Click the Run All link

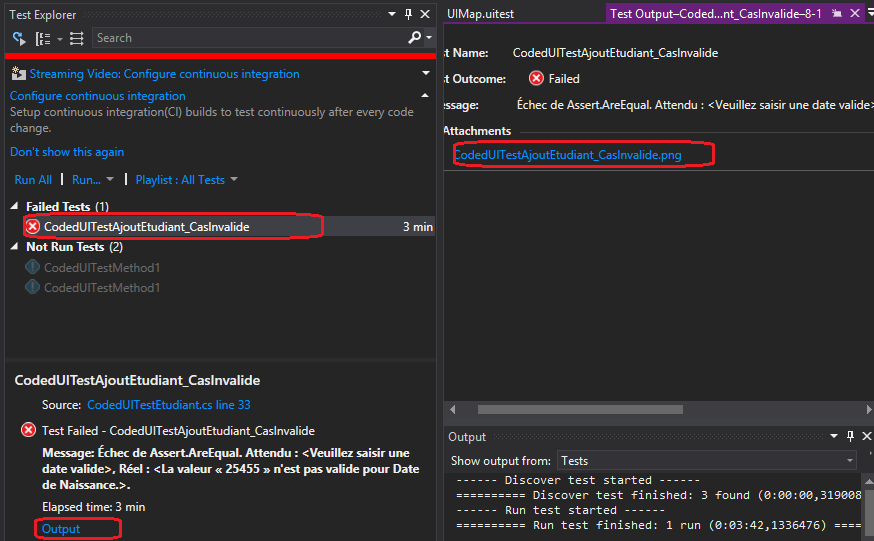pyautogui.click(x=33, y=180)
